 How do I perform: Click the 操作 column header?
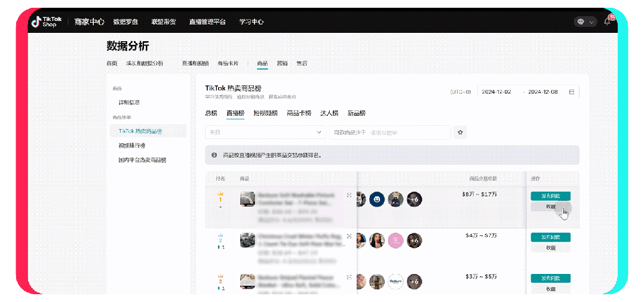pyautogui.click(x=535, y=178)
